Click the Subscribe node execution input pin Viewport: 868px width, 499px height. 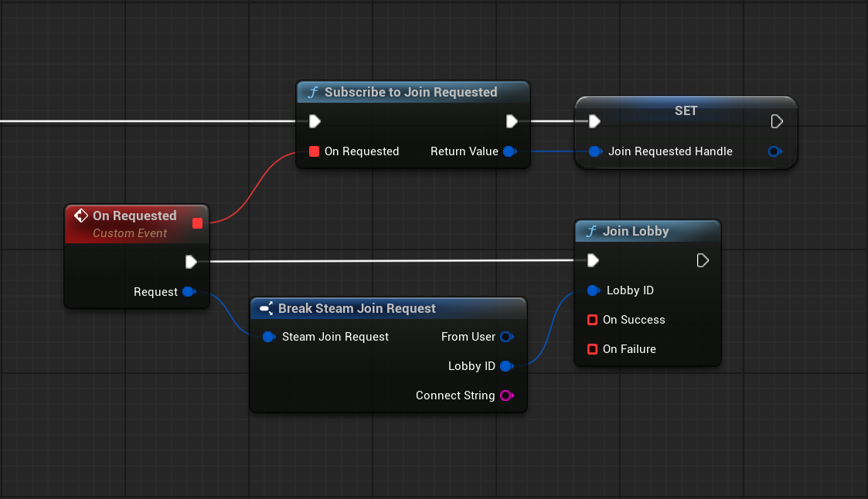click(x=315, y=121)
